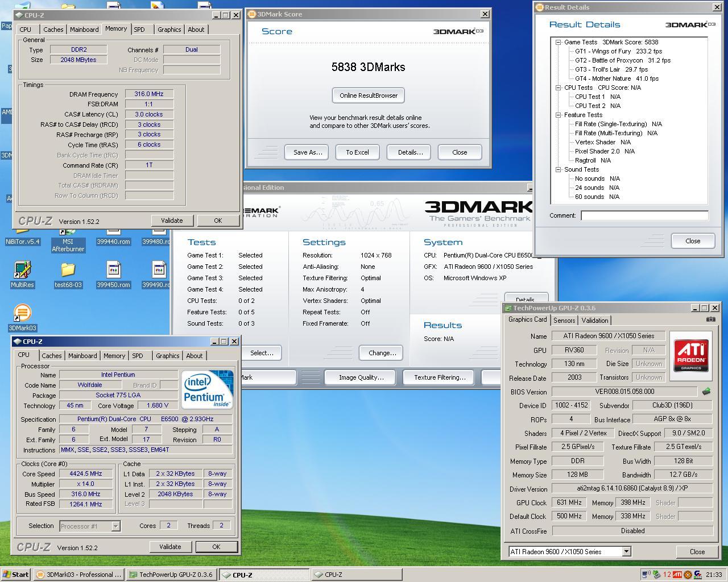Open Mainboard tab in lower CPU-Z window

(x=82, y=356)
